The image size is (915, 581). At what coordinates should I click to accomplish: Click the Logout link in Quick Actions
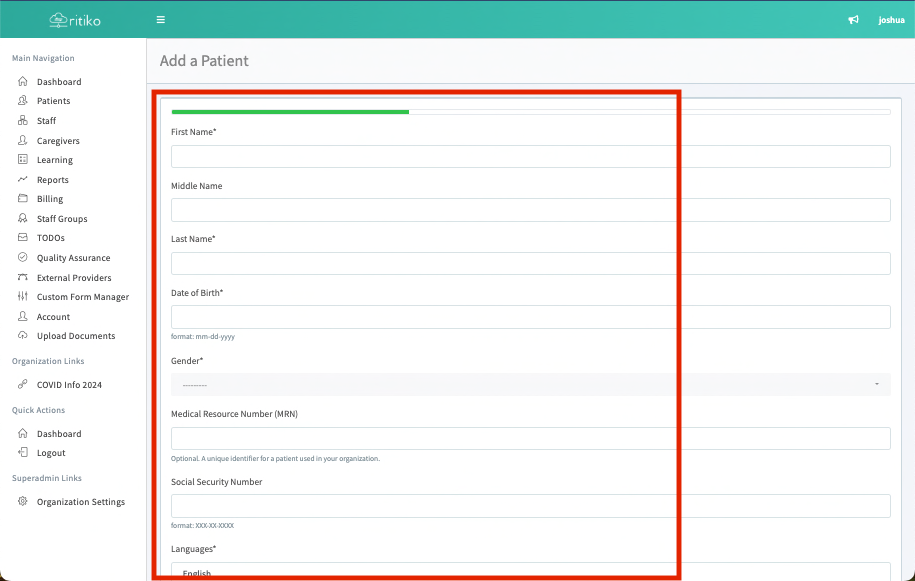point(51,453)
